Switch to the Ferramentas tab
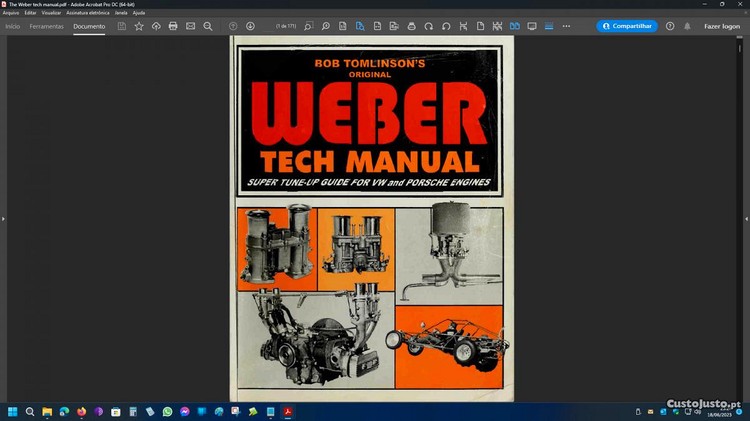Image resolution: width=750 pixels, height=421 pixels. (46, 26)
